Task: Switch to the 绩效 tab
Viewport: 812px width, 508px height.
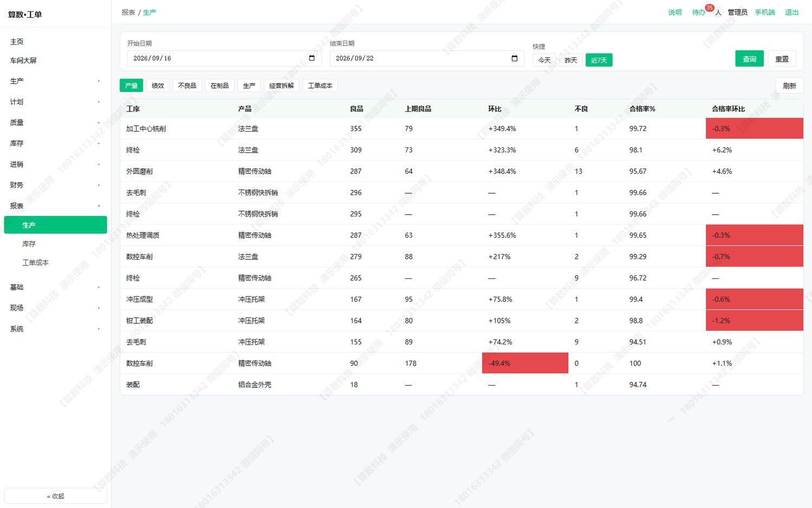Action: [158, 86]
